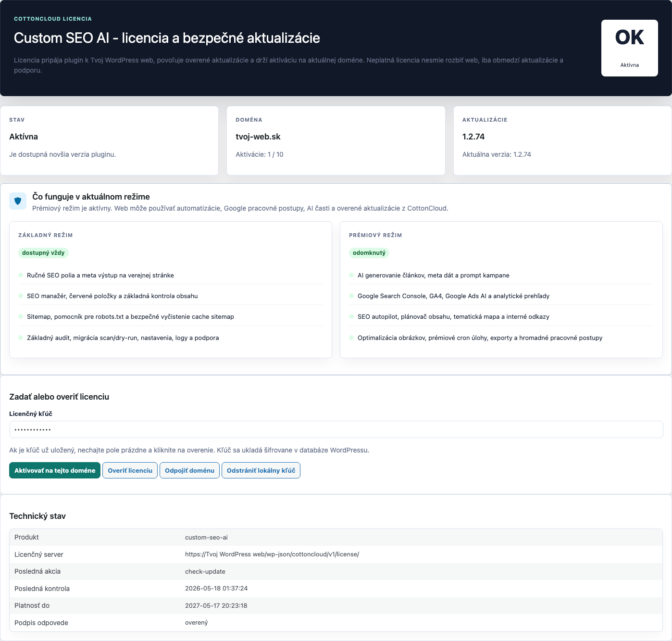Click the 'Aktívna' status in Stav card

coord(24,137)
